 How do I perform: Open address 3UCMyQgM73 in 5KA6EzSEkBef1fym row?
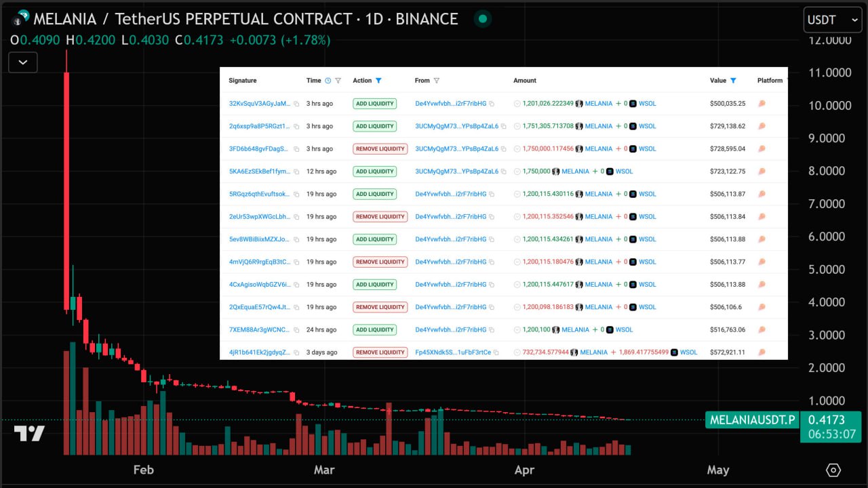(456, 171)
